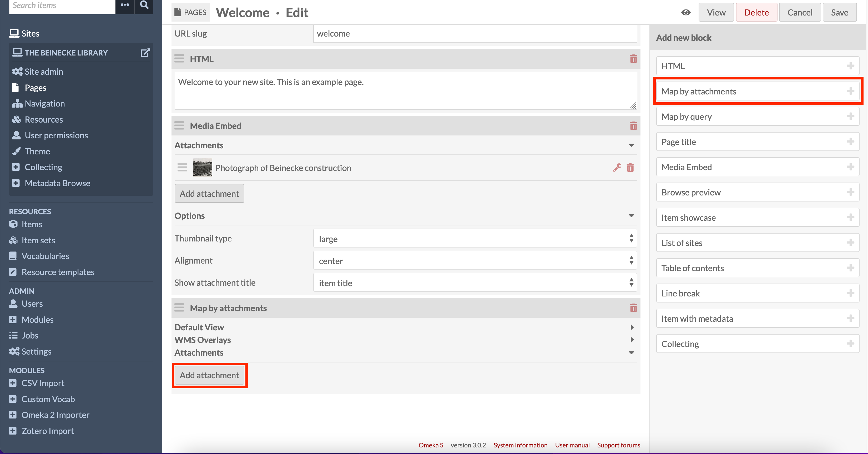Add Media Embed block from sidebar list
Screen dimensions: 868x454
[x=758, y=167]
